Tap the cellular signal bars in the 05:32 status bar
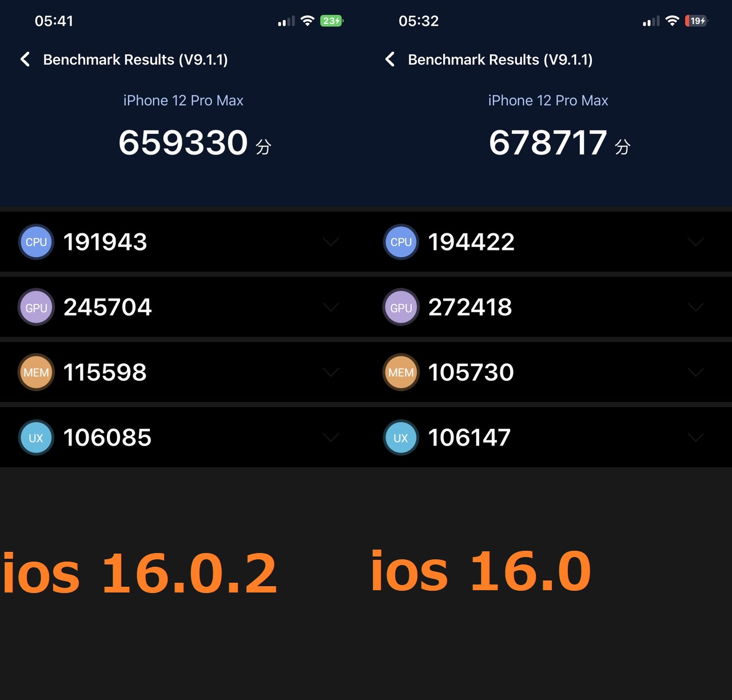Image resolution: width=732 pixels, height=700 pixels. pyautogui.click(x=651, y=21)
